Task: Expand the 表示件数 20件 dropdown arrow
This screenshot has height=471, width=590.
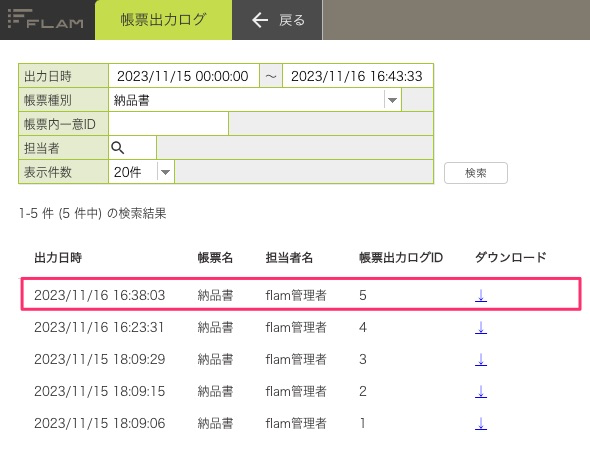Action: coord(165,172)
